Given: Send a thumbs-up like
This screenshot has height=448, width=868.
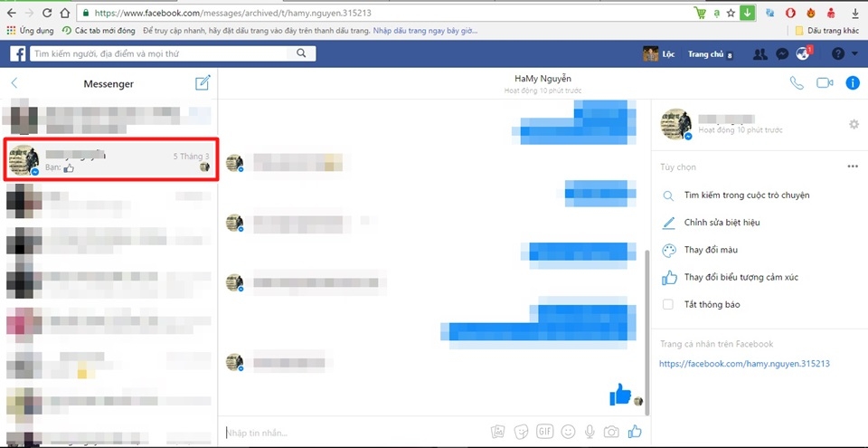Looking at the screenshot, I should pyautogui.click(x=635, y=432).
